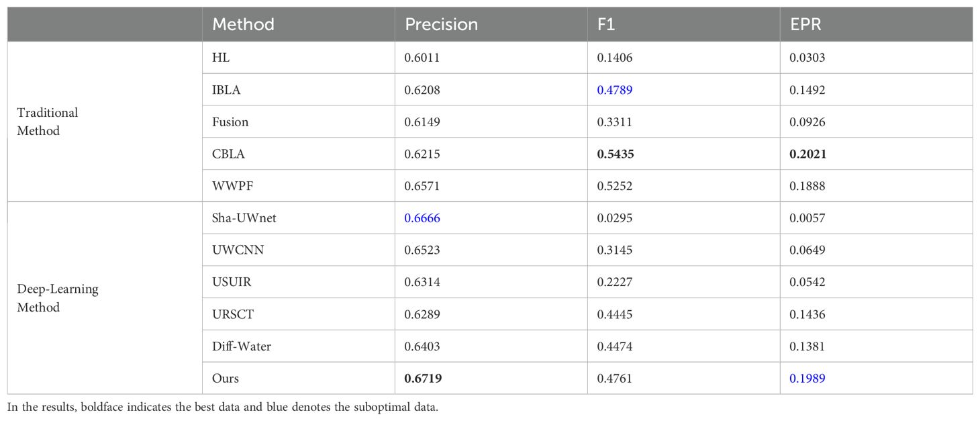Click the Fusion method cell
This screenshot has width=980, height=421.
pos(298,122)
